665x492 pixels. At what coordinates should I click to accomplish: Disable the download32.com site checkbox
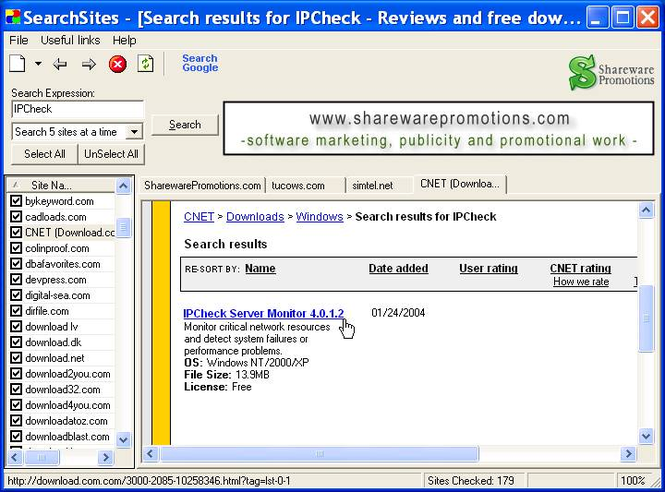tap(16, 389)
